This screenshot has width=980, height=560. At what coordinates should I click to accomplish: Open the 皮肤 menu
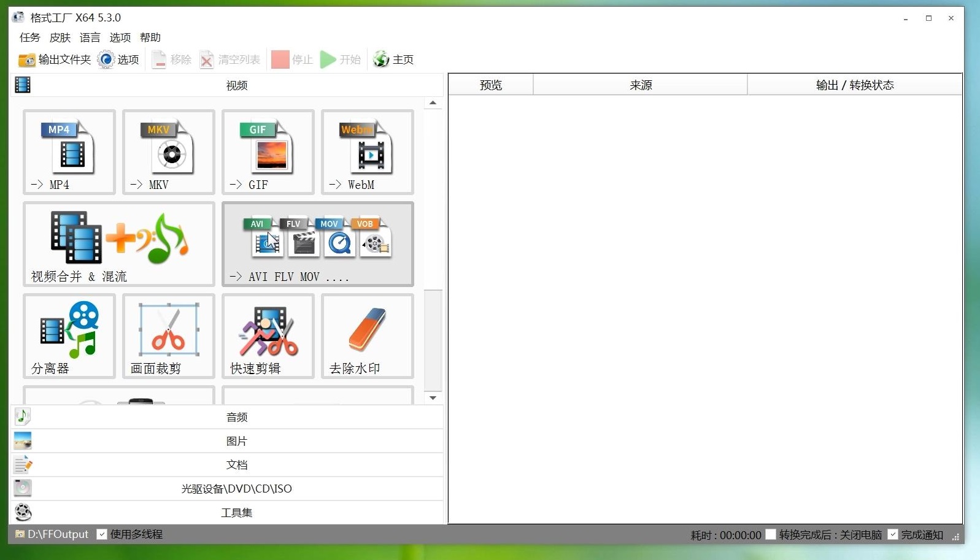pyautogui.click(x=60, y=37)
